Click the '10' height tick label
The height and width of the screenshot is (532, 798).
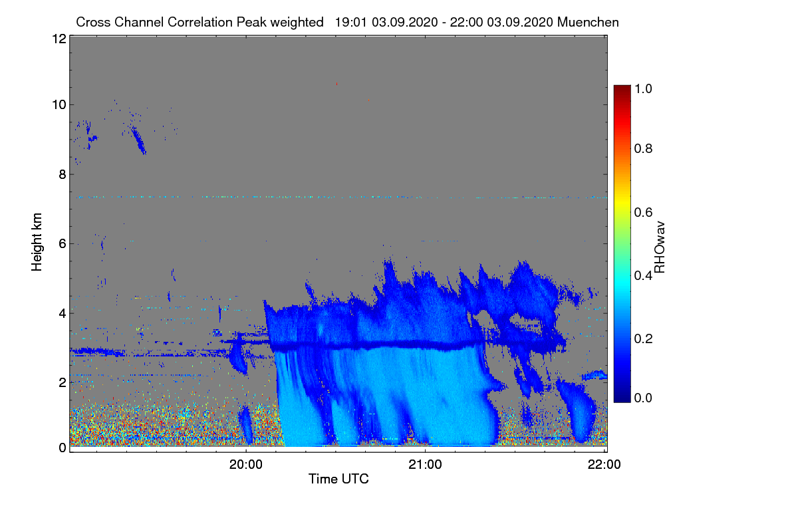59,104
